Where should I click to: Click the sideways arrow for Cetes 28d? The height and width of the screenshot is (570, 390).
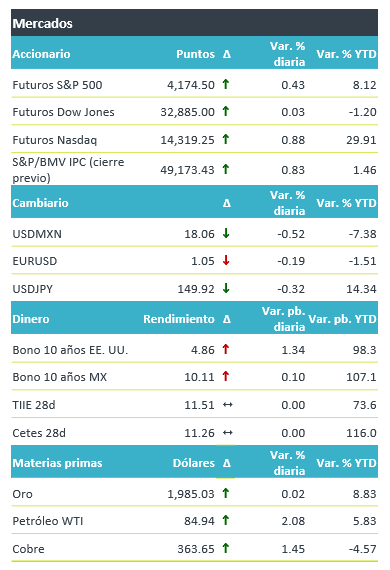pos(228,433)
